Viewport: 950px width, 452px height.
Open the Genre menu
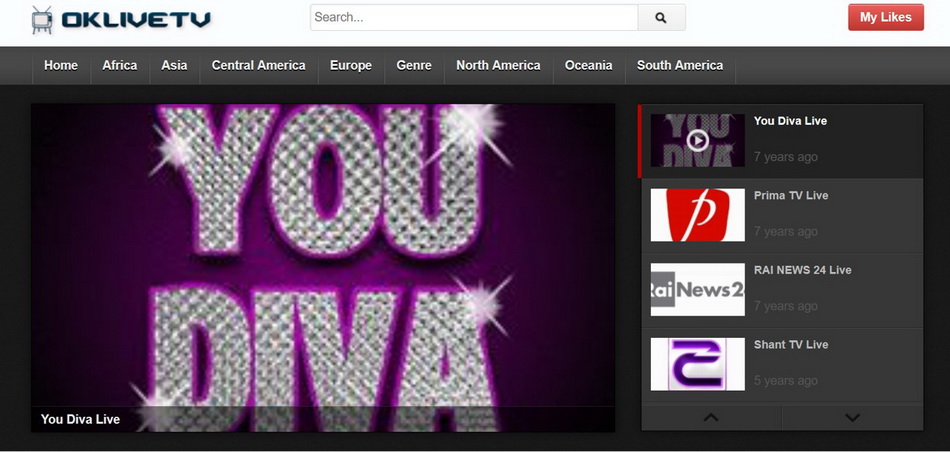[414, 65]
